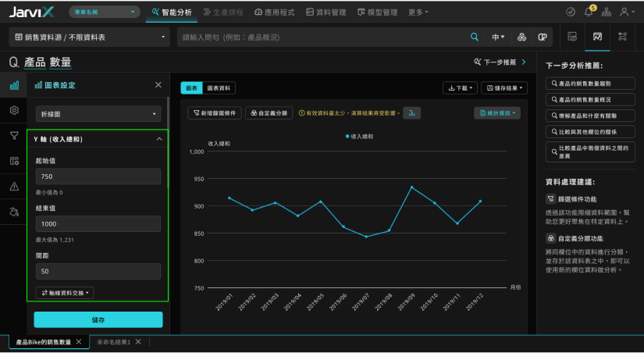Open the warning triangle sidebar icon

14,187
